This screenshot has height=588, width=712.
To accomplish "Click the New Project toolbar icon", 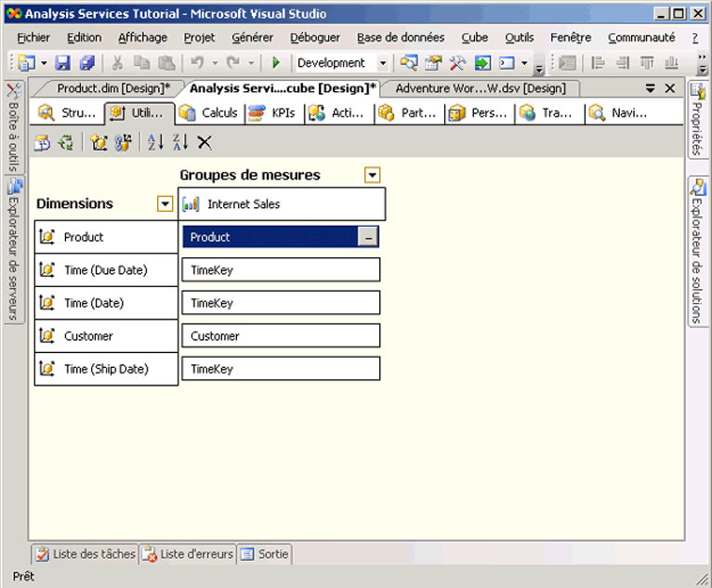I will (x=26, y=62).
